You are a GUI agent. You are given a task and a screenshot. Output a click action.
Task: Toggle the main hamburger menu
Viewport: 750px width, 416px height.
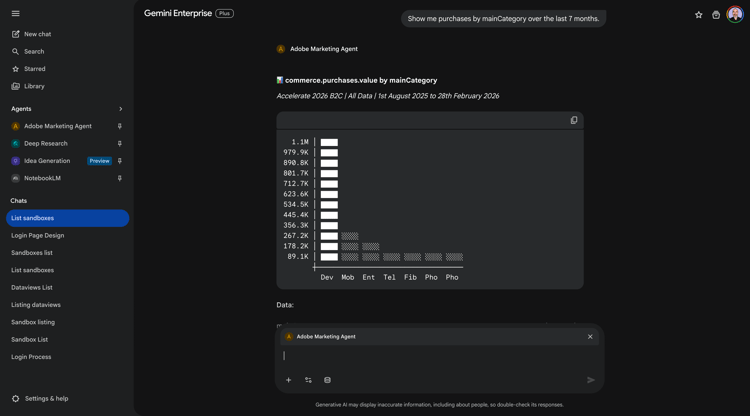tap(15, 14)
